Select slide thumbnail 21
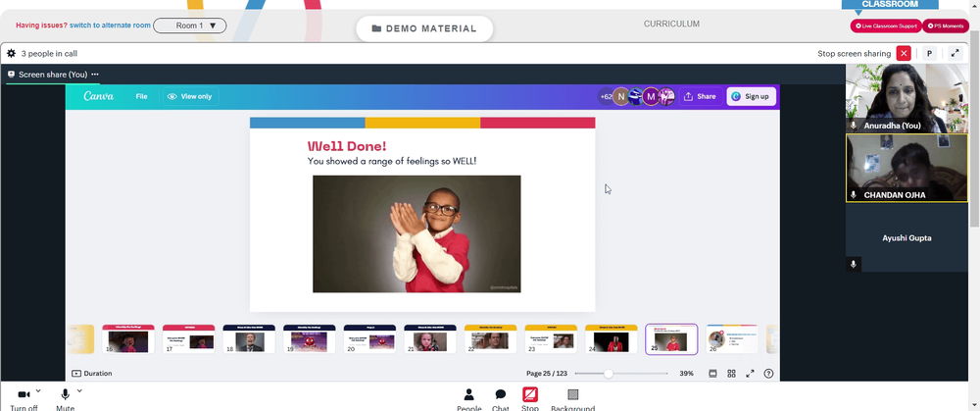The width and height of the screenshot is (980, 411). [430, 339]
